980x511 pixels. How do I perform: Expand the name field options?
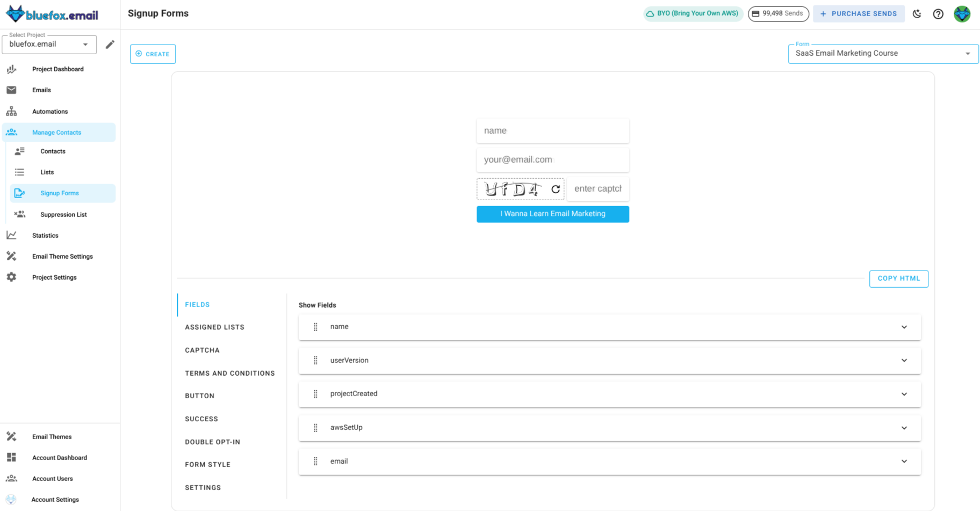click(x=905, y=327)
